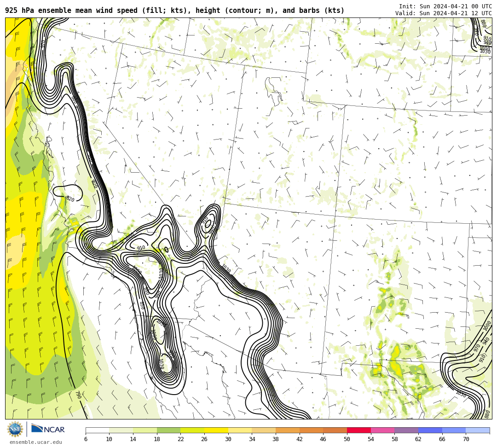This screenshot has height=448, width=497.
Task: Click the colorbar tick label '50'
Action: coord(347,439)
